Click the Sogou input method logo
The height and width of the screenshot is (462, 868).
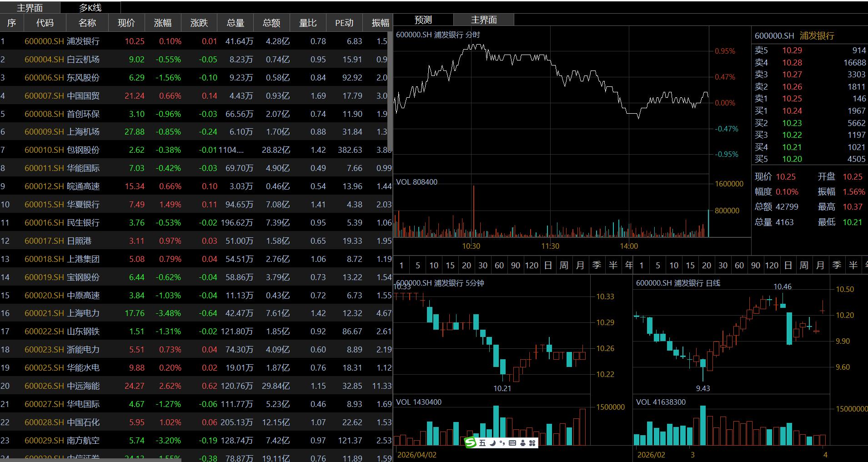[470, 442]
